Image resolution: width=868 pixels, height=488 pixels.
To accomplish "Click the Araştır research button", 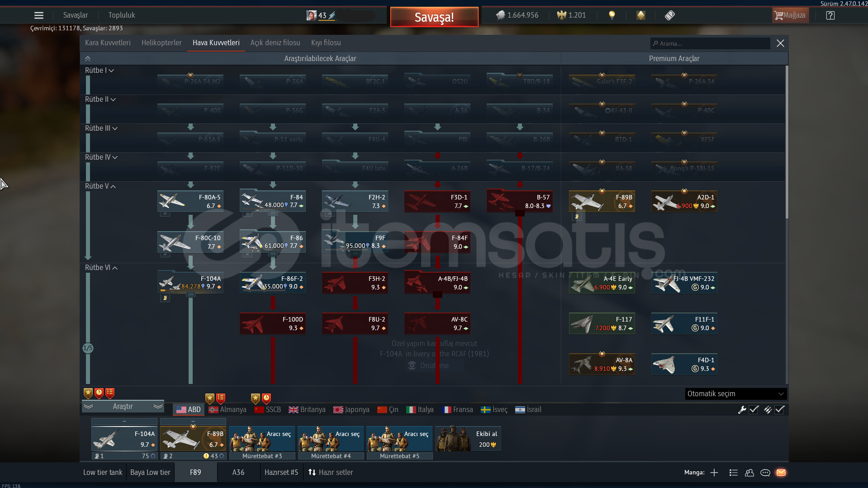I will coord(123,407).
